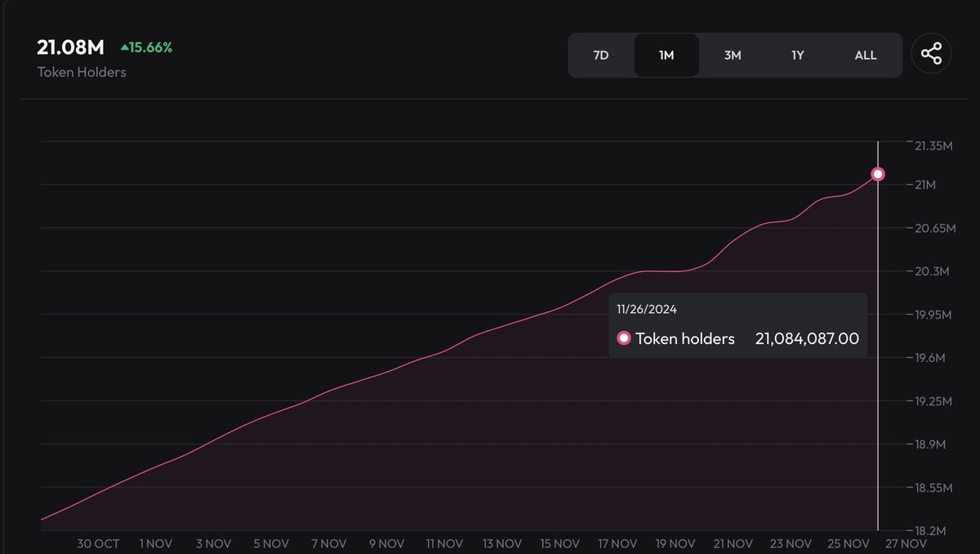The height and width of the screenshot is (554, 980).
Task: Click the green upward triangle indicator
Action: click(124, 47)
